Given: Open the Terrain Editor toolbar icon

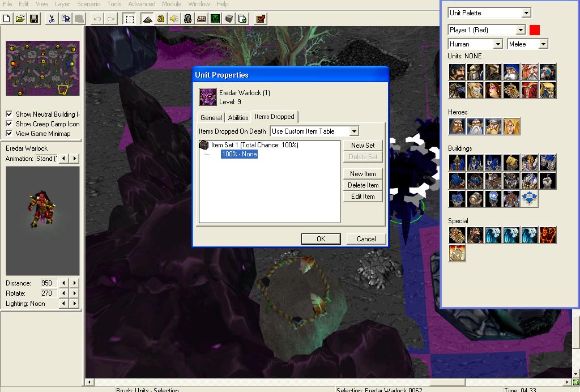Looking at the screenshot, I should pos(147,19).
